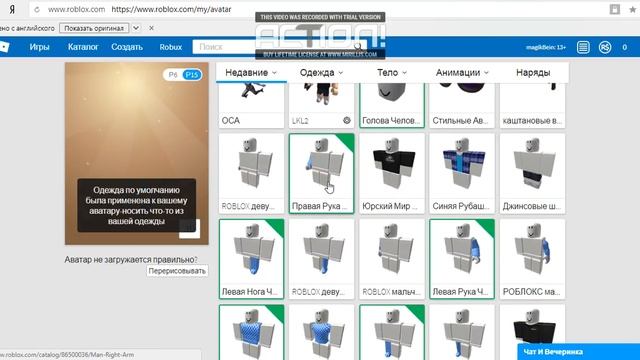Screen dimensions: 640x360
Task: Open translation options dropdown arrow
Action: pos(136,28)
